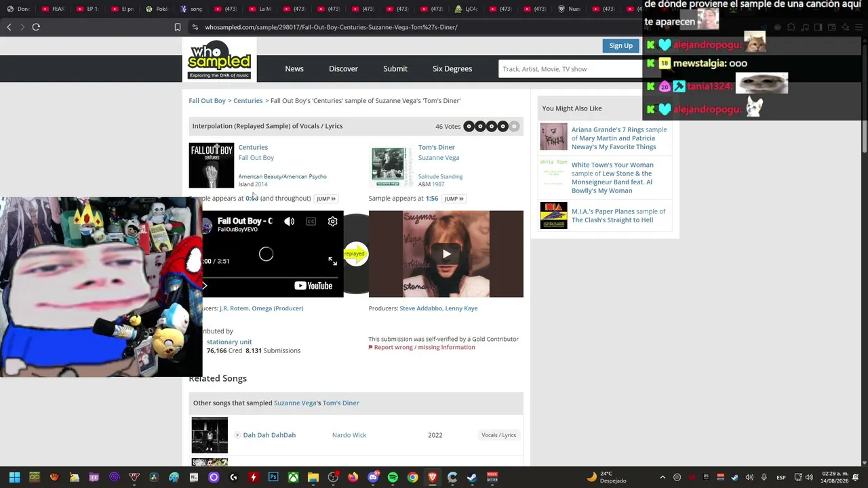The width and height of the screenshot is (868, 488).
Task: Open the Tom's Diner song title link
Action: coord(437,147)
